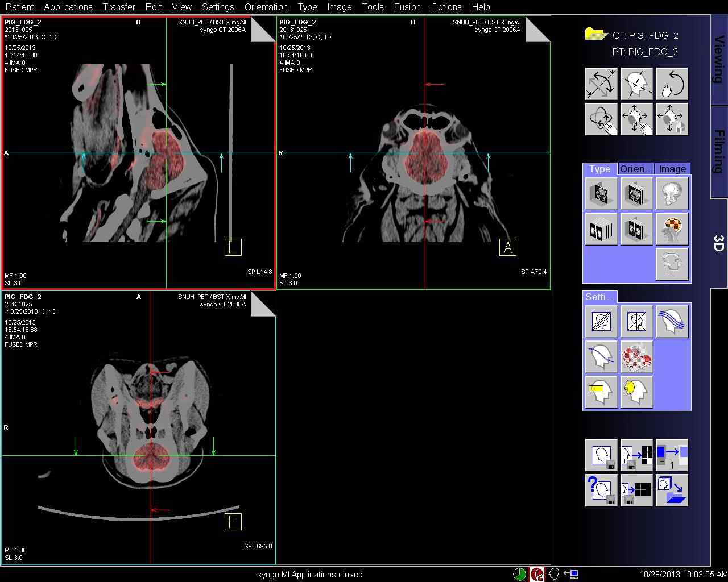Switch to the Orientation subtask tab
This screenshot has height=582, width=728.
point(636,169)
